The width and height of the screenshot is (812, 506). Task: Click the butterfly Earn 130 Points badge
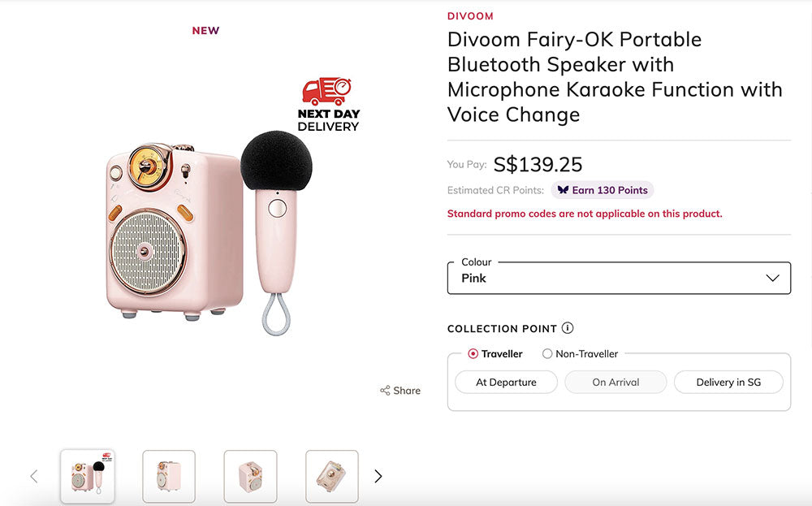coord(603,190)
